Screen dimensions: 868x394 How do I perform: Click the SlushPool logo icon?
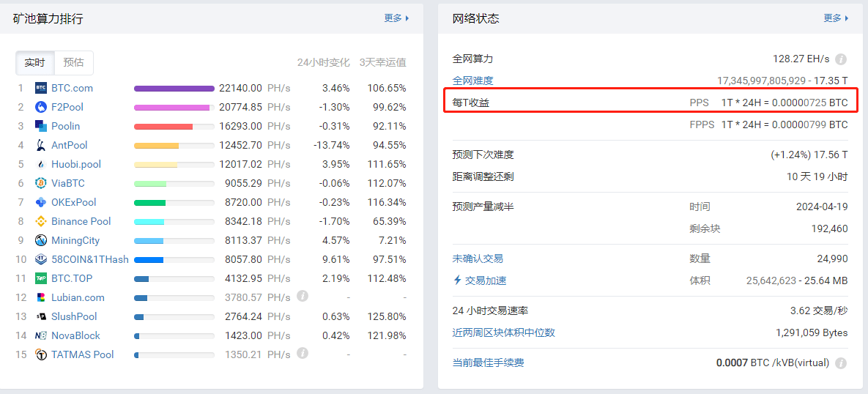41,316
